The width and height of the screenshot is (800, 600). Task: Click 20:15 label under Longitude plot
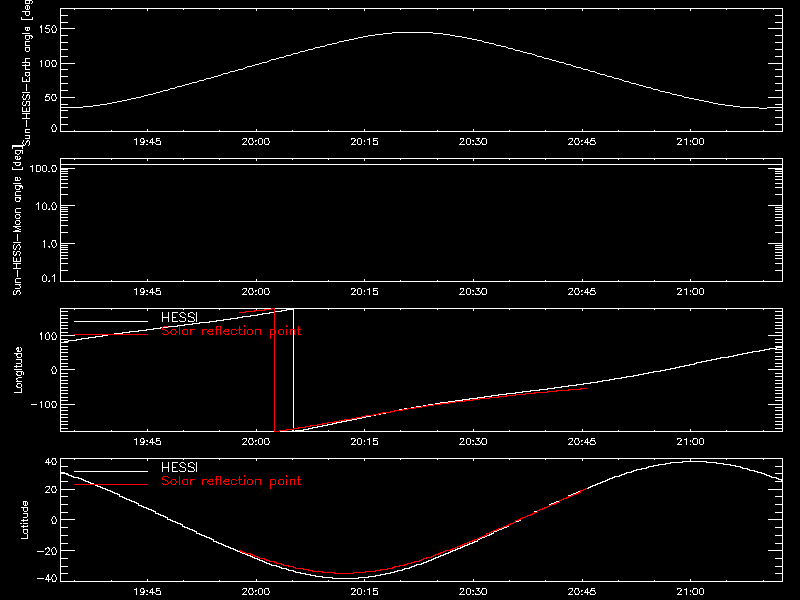364,442
